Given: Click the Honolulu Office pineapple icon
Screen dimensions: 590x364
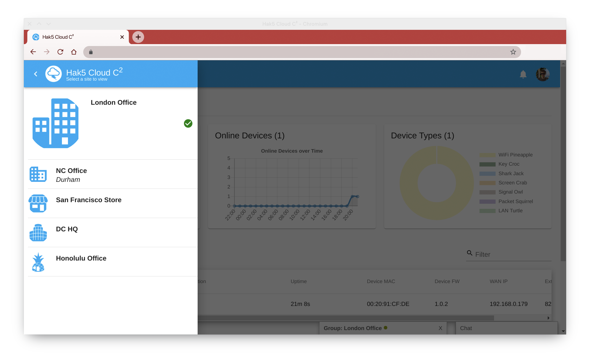Looking at the screenshot, I should click(x=38, y=262).
